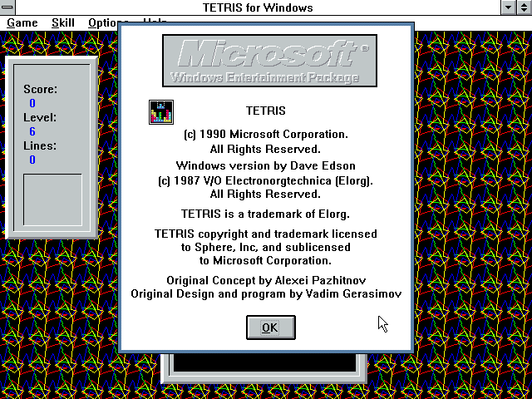Click the Level value 6
532x399 pixels.
pyautogui.click(x=32, y=131)
